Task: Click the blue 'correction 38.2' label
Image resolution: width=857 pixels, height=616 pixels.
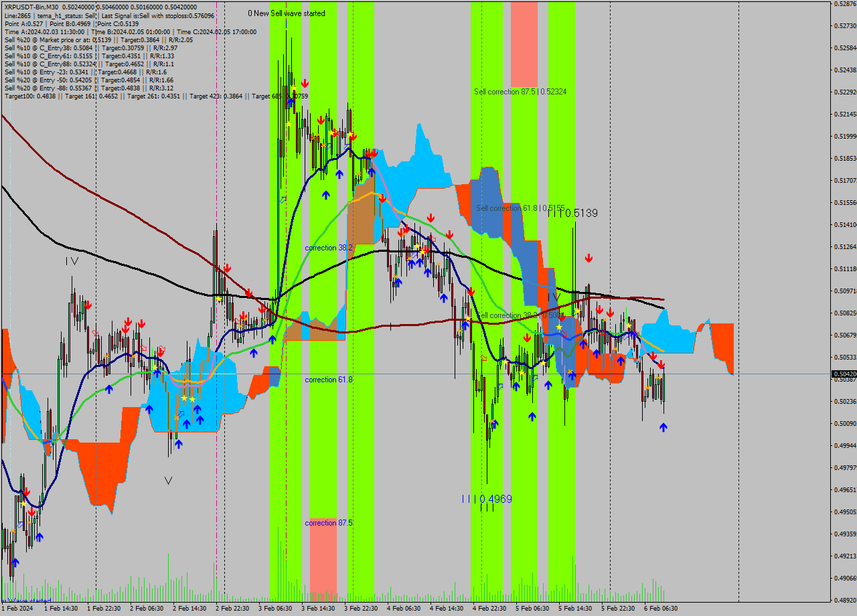Action: coord(329,248)
